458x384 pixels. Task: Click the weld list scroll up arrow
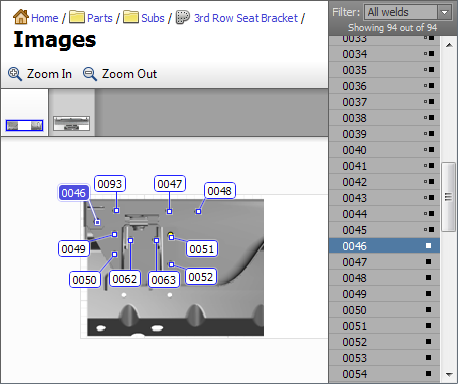(x=449, y=45)
